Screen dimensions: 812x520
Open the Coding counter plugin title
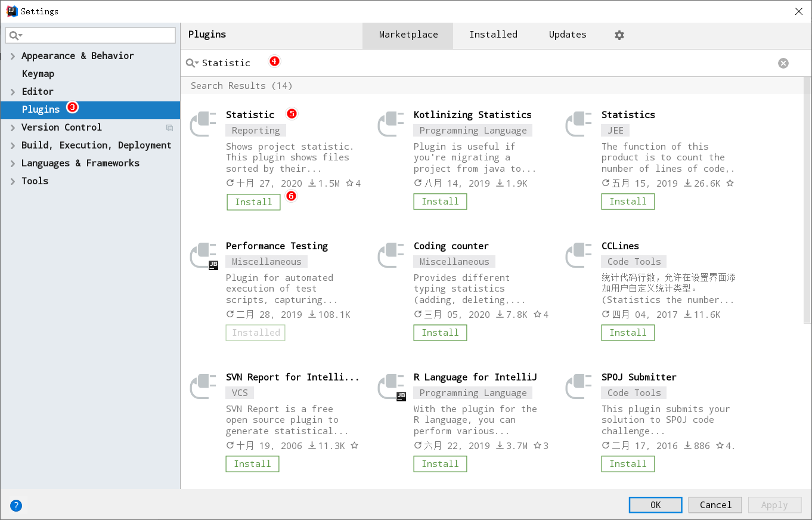[x=451, y=246]
